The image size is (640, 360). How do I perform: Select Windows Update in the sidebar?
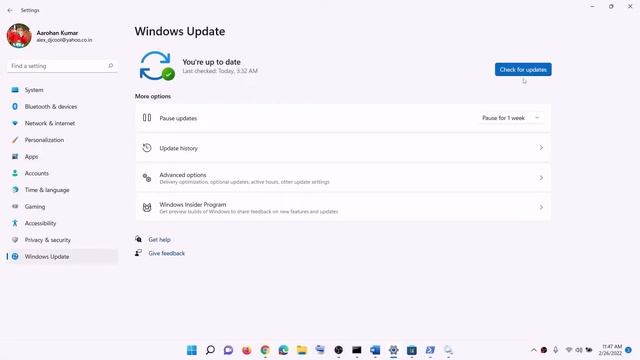(x=62, y=257)
